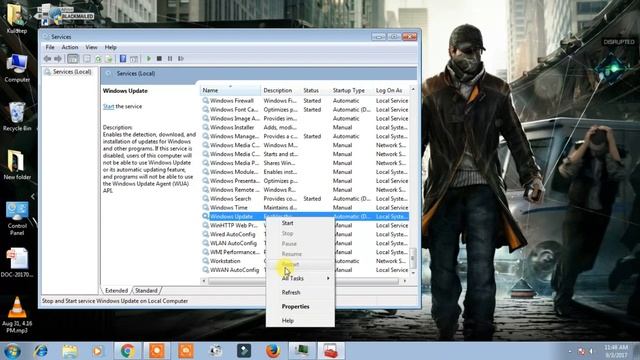This screenshot has height=360, width=640.
Task: Select the Windows Installer service row
Action: pos(305,127)
